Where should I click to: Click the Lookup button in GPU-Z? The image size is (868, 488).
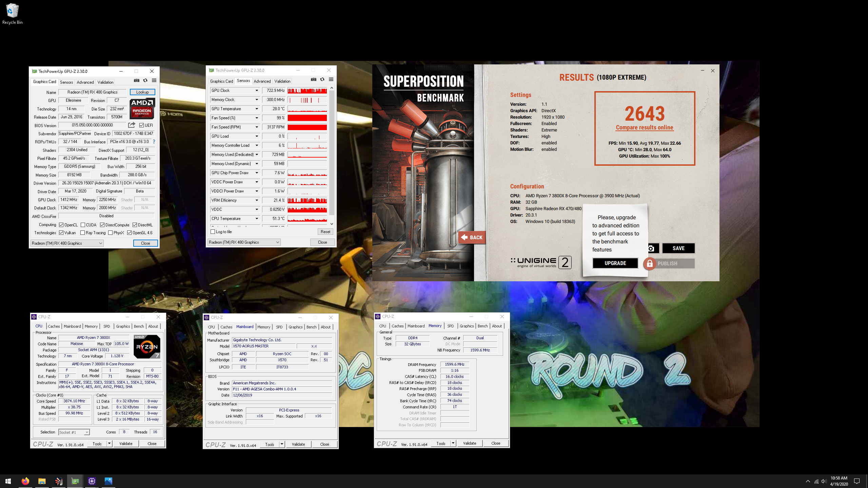pyautogui.click(x=142, y=92)
